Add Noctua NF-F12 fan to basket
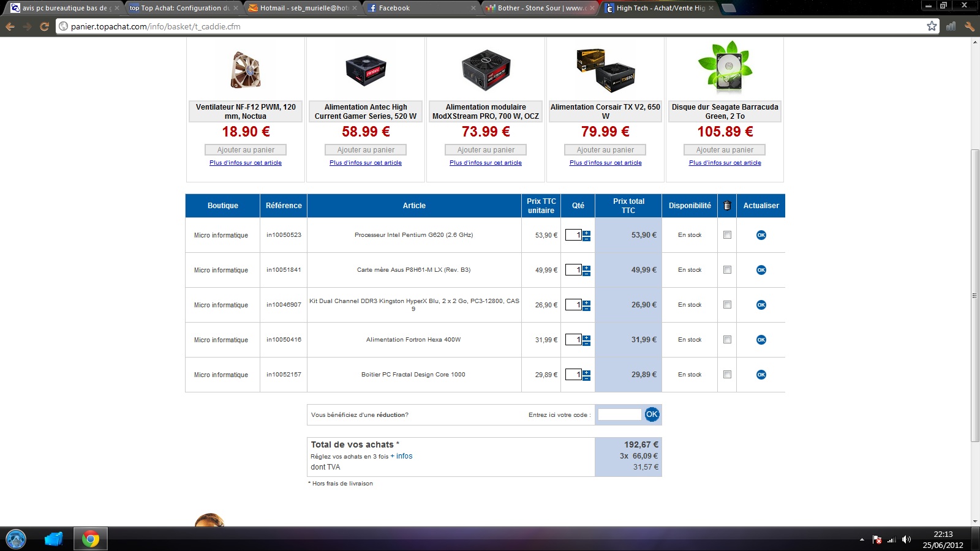 tap(246, 150)
